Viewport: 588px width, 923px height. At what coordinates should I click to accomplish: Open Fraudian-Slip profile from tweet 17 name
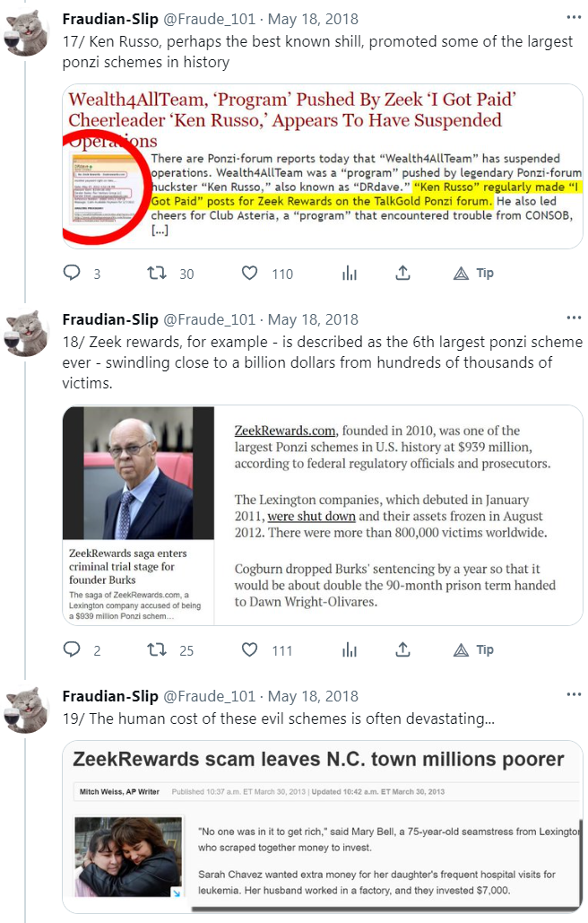(x=108, y=18)
